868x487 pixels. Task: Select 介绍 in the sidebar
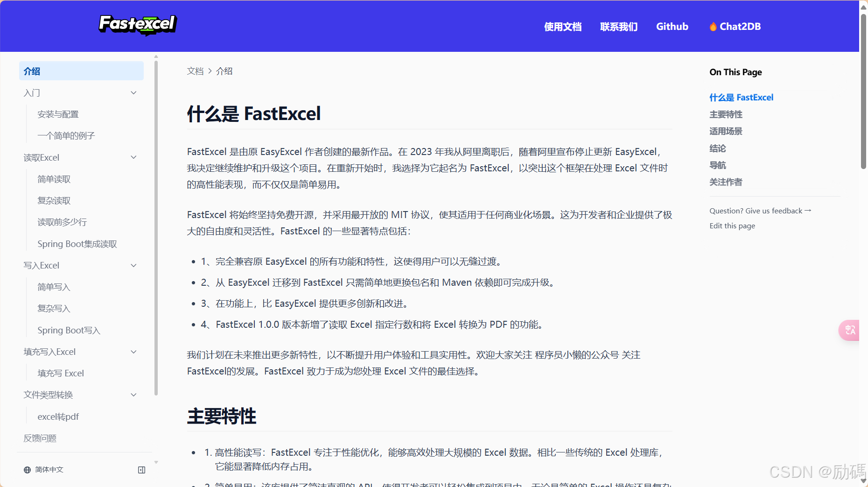click(x=81, y=71)
